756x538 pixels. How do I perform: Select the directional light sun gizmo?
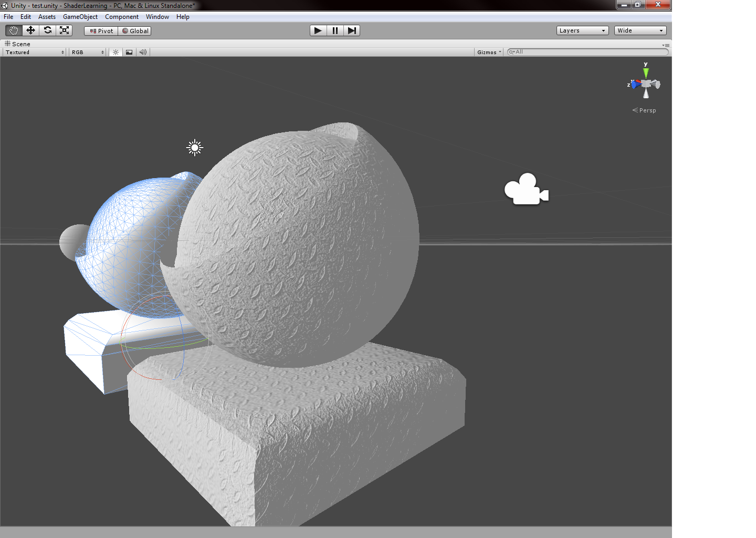pyautogui.click(x=195, y=148)
